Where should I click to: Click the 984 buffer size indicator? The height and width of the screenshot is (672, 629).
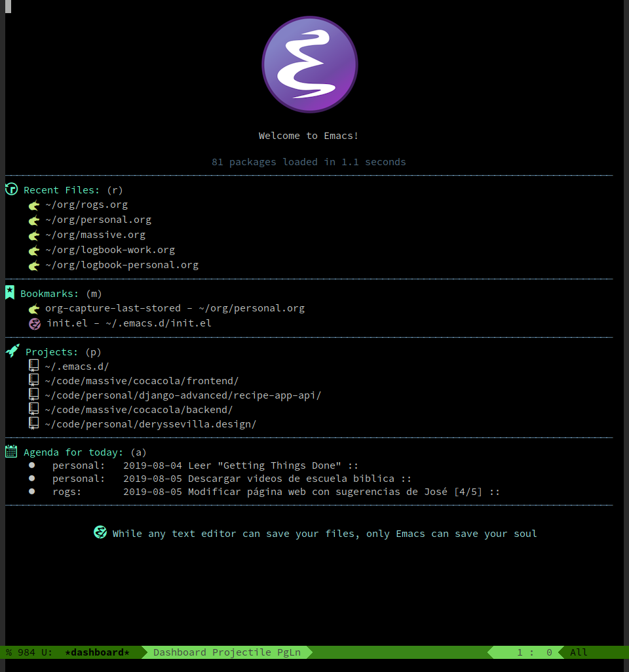tap(27, 652)
